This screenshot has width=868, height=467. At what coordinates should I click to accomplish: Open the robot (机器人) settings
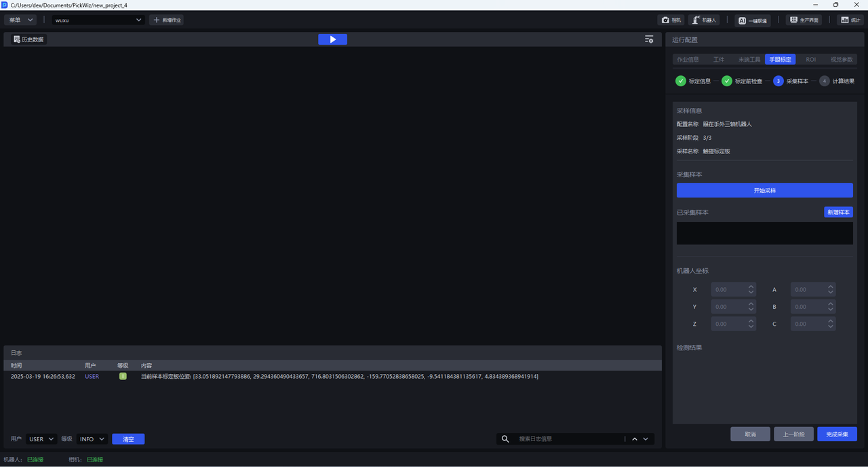[x=704, y=20]
